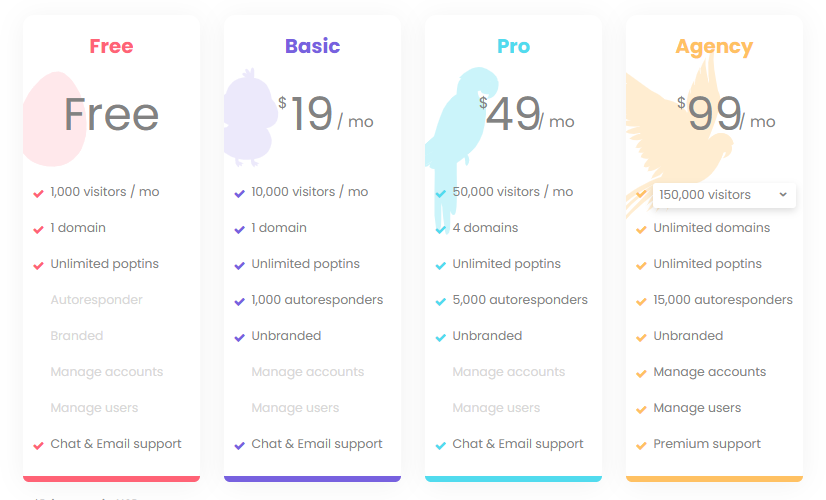Click the blue checkmark beside '5,000 autoresponders'

click(440, 301)
